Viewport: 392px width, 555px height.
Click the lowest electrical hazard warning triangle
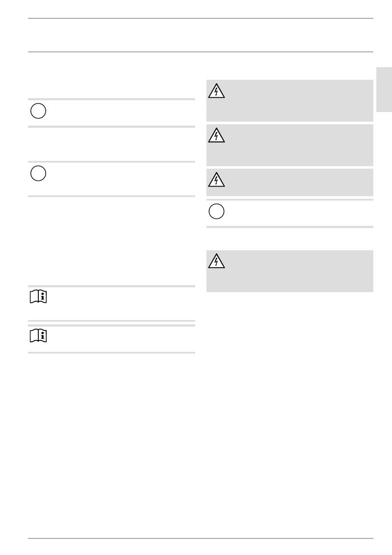coord(216,261)
